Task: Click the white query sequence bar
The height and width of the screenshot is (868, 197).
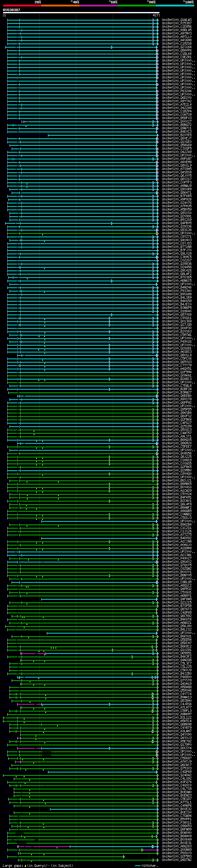Action: (x=81, y=12)
